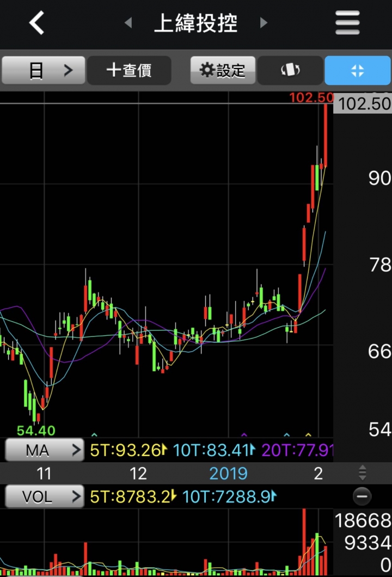The width and height of the screenshot is (392, 577).
Task: Tap the 90 price axis label
Action: click(379, 178)
